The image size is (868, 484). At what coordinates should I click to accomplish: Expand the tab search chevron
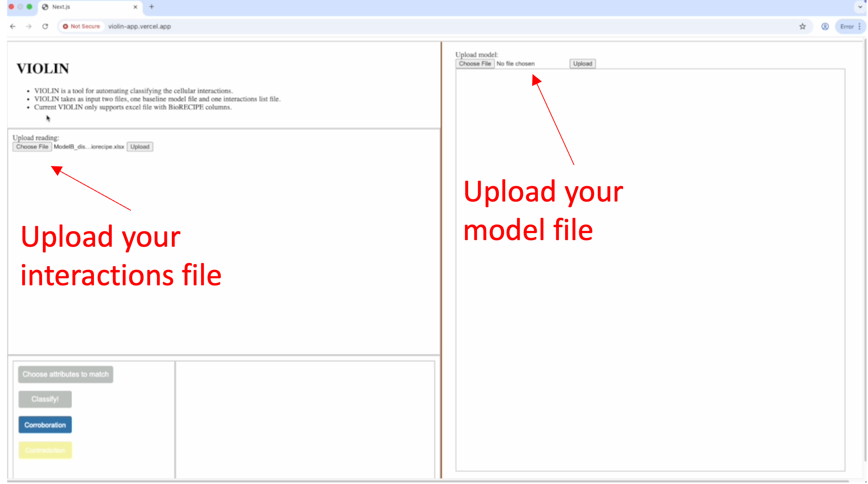pos(860,7)
